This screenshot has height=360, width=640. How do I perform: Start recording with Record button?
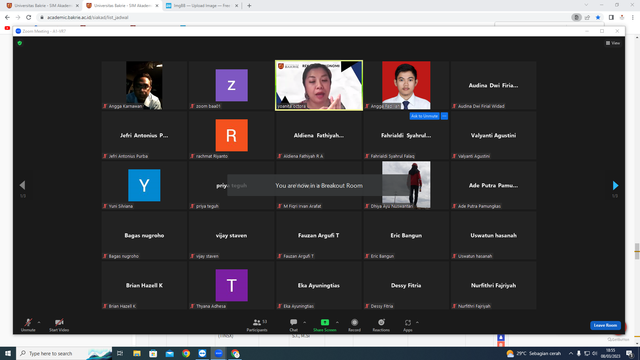(x=354, y=325)
